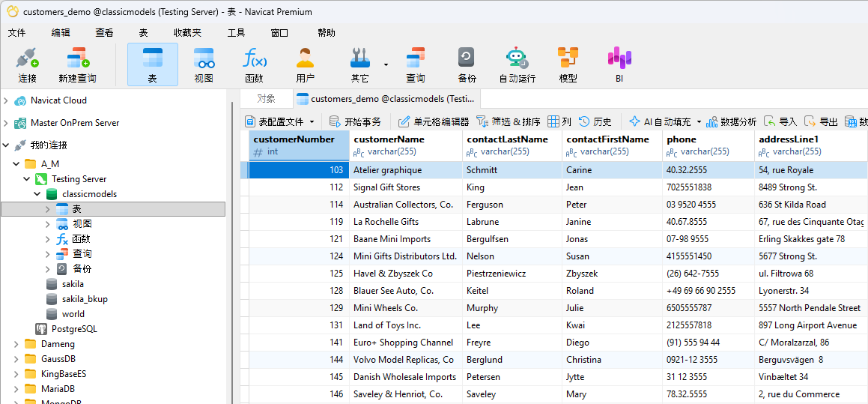The width and height of the screenshot is (868, 404).
Task: Click the Connection (连接) toolbar icon
Action: (27, 58)
